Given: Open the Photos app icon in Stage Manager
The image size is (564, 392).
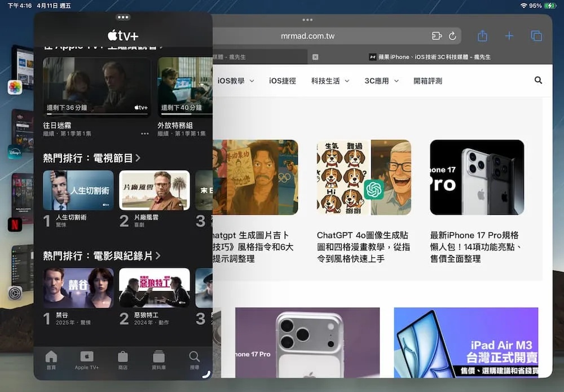Looking at the screenshot, I should [x=15, y=87].
